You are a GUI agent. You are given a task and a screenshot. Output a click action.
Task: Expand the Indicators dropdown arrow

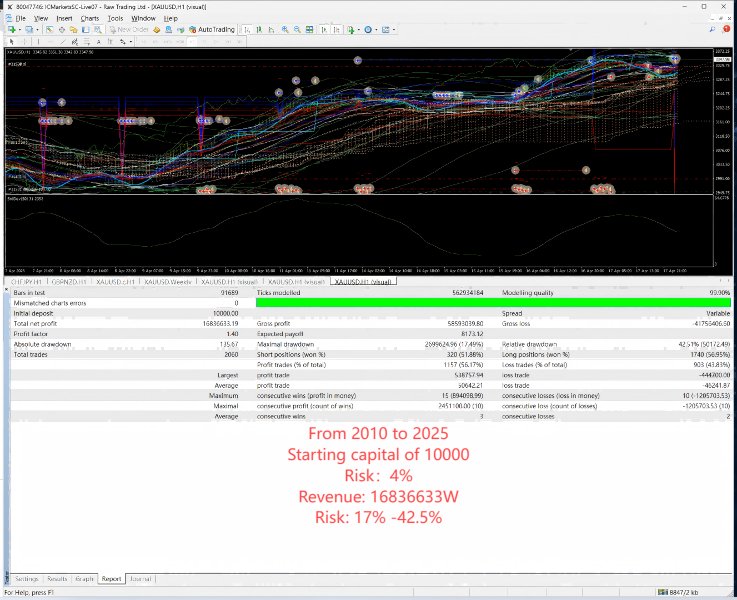[358, 30]
